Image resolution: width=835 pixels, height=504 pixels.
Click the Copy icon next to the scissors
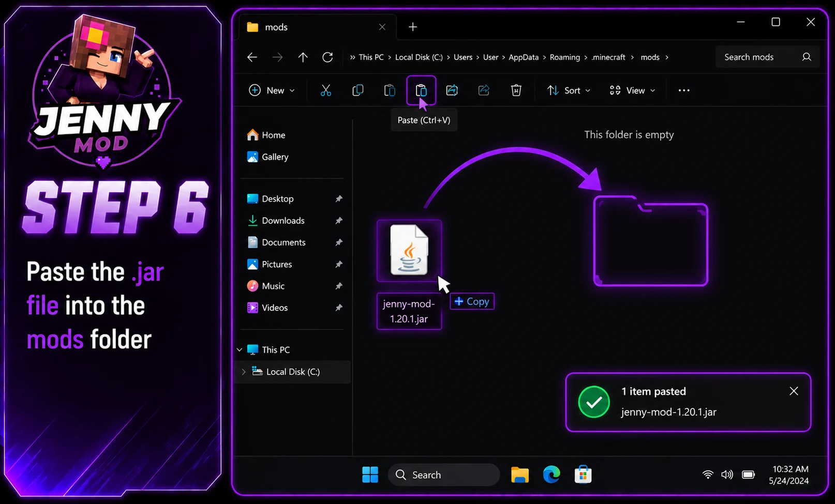tap(357, 90)
